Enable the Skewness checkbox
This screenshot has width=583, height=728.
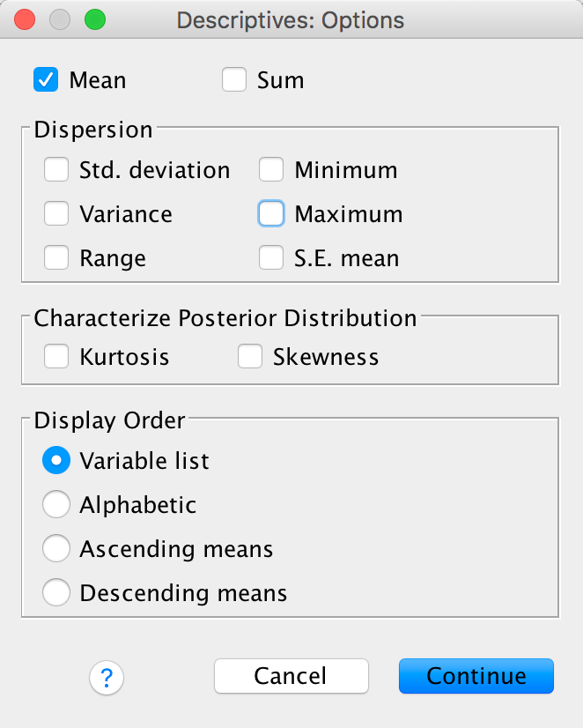[x=250, y=357]
